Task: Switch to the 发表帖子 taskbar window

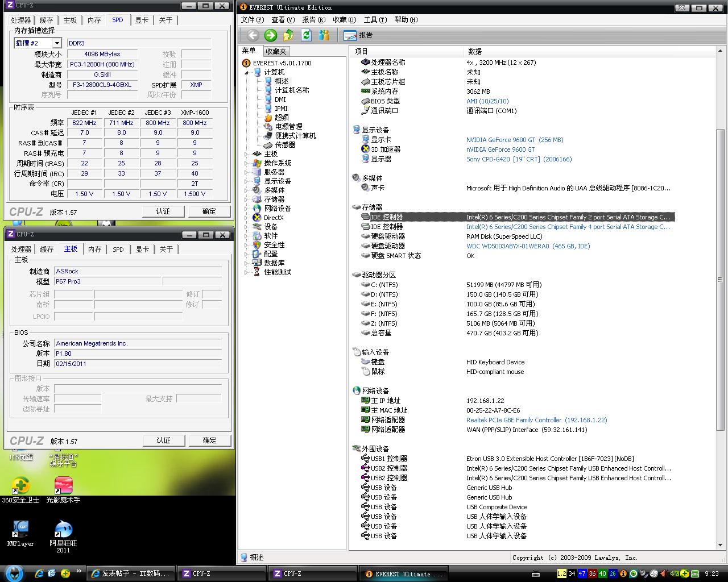Action: tap(130, 573)
